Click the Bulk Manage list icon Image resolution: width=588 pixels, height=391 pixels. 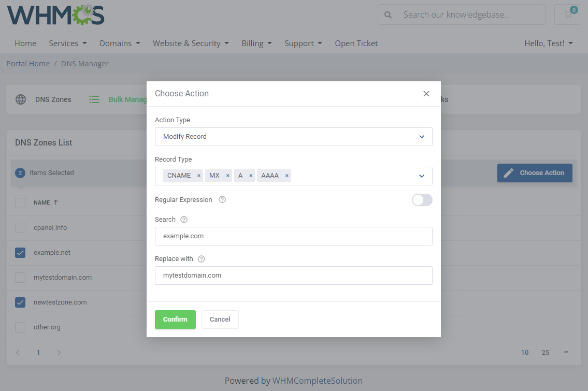(94, 99)
